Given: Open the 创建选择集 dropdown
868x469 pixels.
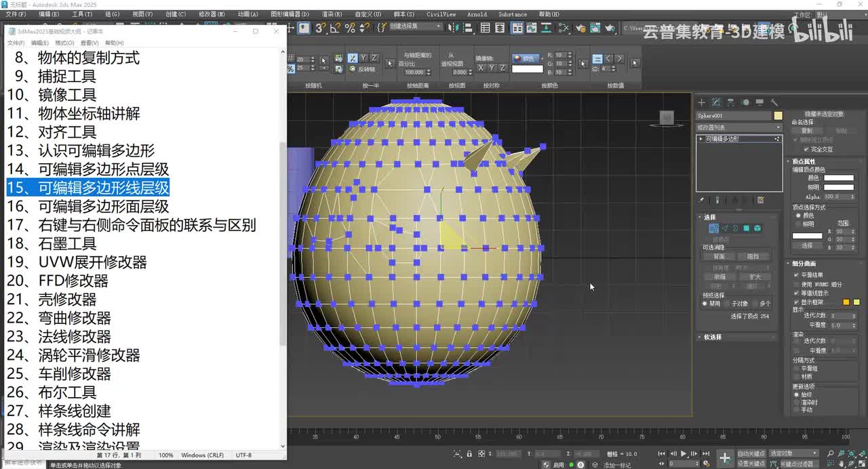Looking at the screenshot, I should (415, 26).
